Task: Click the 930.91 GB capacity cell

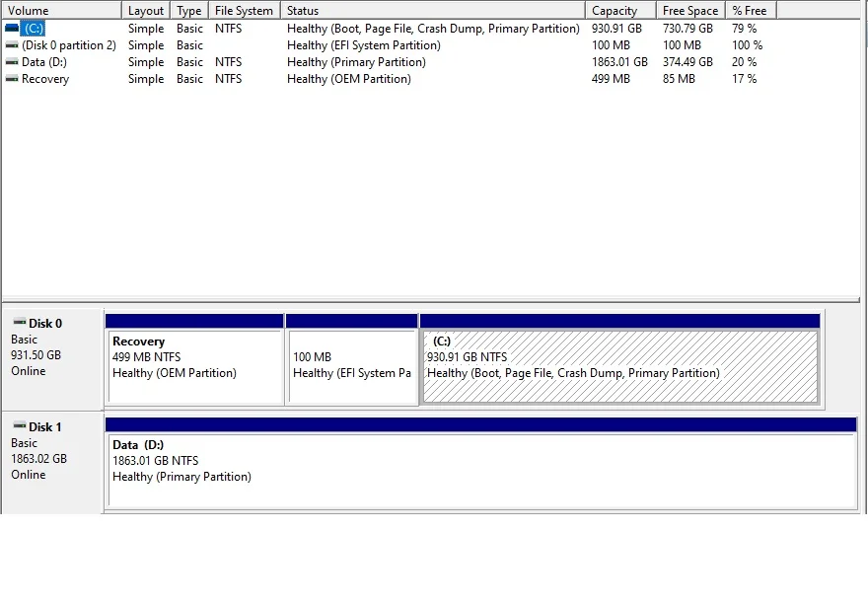Action: point(616,29)
